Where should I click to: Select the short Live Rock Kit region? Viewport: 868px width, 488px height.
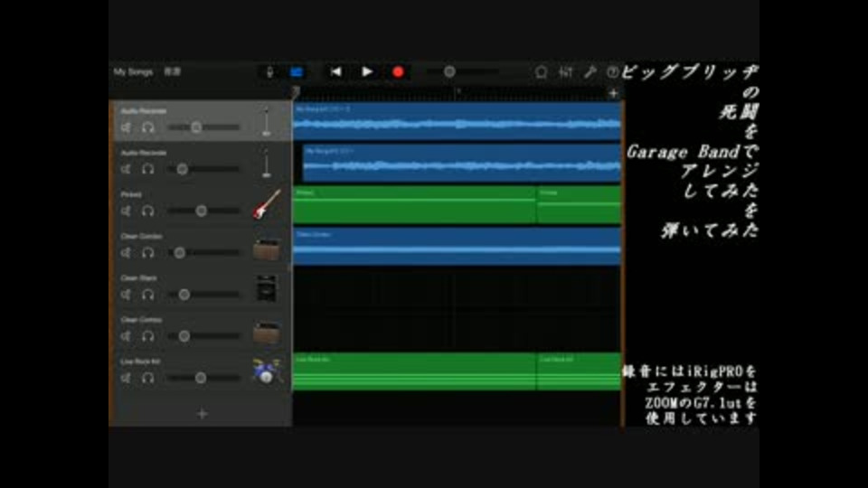pos(579,371)
